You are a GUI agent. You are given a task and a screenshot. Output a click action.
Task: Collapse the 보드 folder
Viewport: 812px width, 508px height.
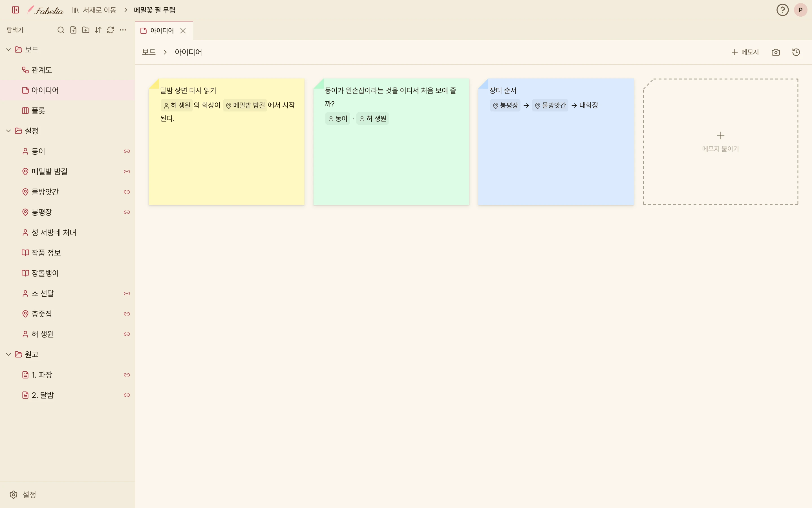coord(8,50)
